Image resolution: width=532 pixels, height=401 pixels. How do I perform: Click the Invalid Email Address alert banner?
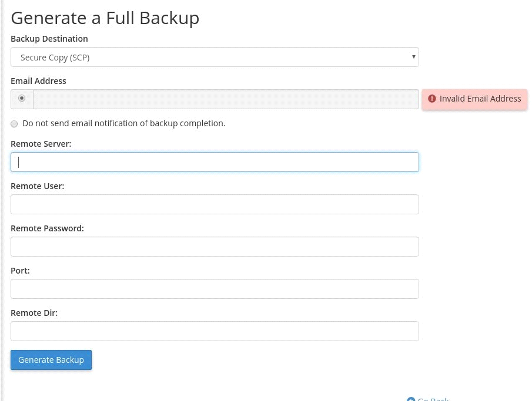coord(474,99)
